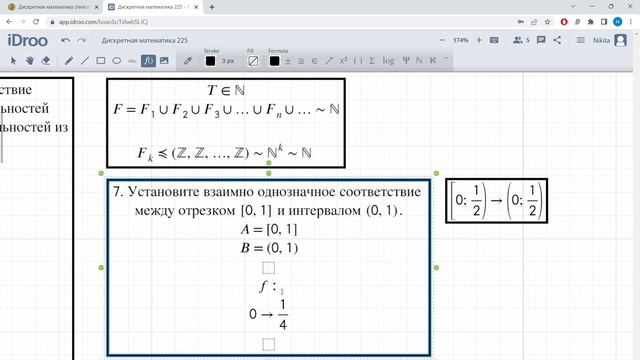The width and height of the screenshot is (640, 360).
Task: Select the eraser tool
Action: tap(46, 61)
